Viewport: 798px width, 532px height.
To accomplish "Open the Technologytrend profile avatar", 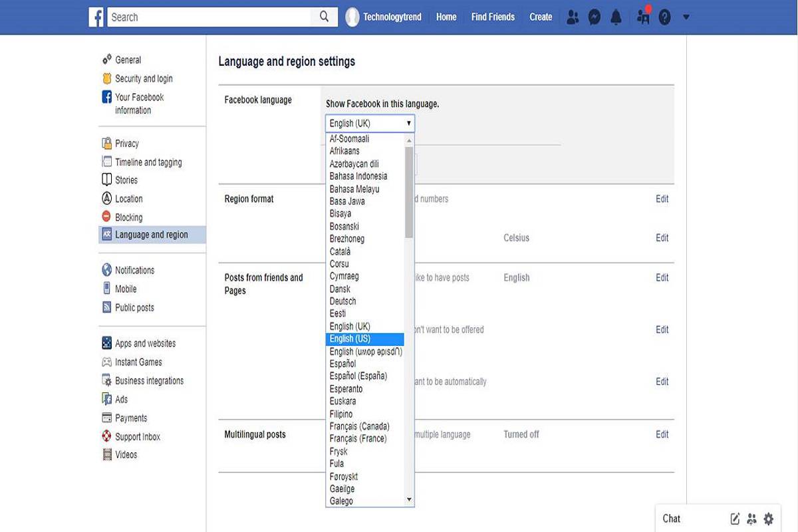I will click(352, 17).
